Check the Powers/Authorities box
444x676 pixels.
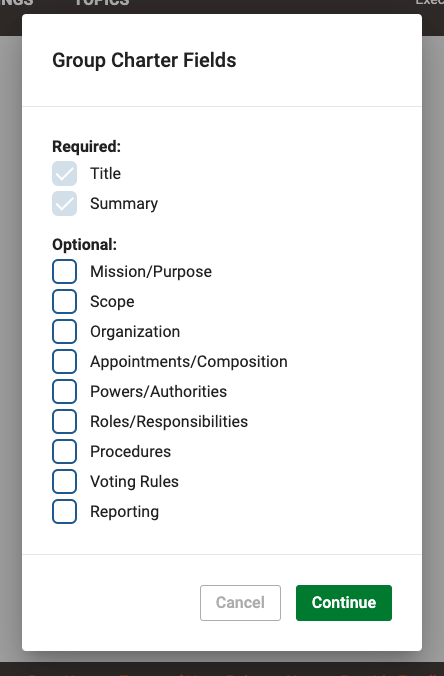click(x=65, y=391)
